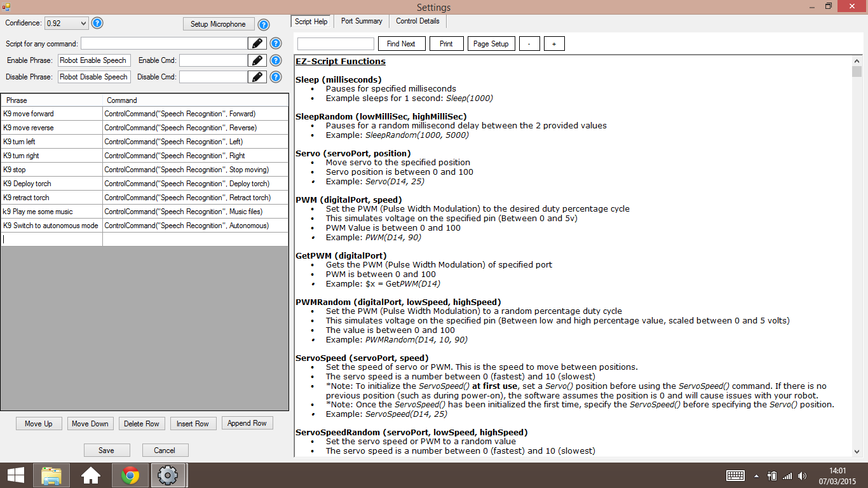This screenshot has height=488, width=868.
Task: Cancel the settings changes
Action: point(165,450)
